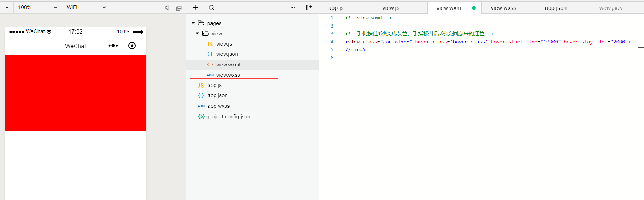Screen dimensions: 644x200
Task: Click the folder icon of view
Action: [x=205, y=33]
